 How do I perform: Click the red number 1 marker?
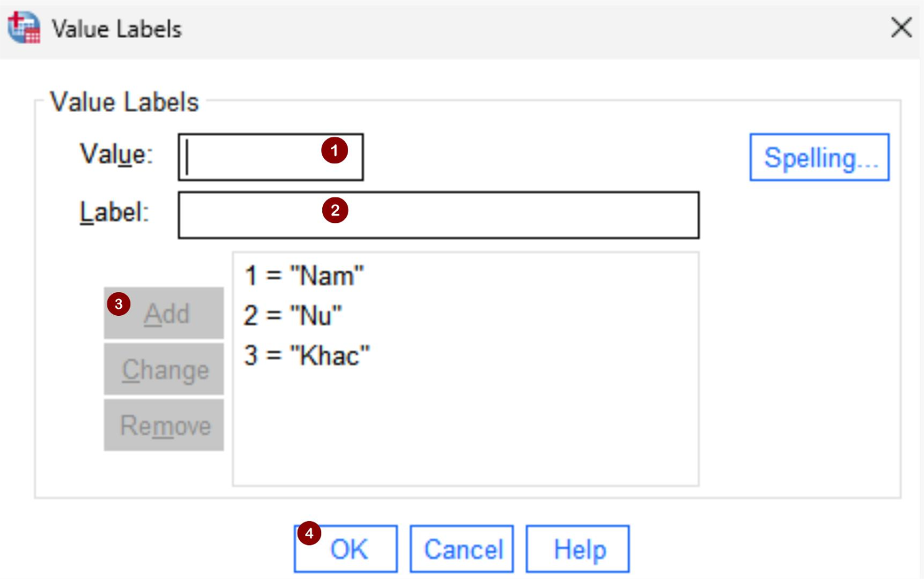pos(334,151)
